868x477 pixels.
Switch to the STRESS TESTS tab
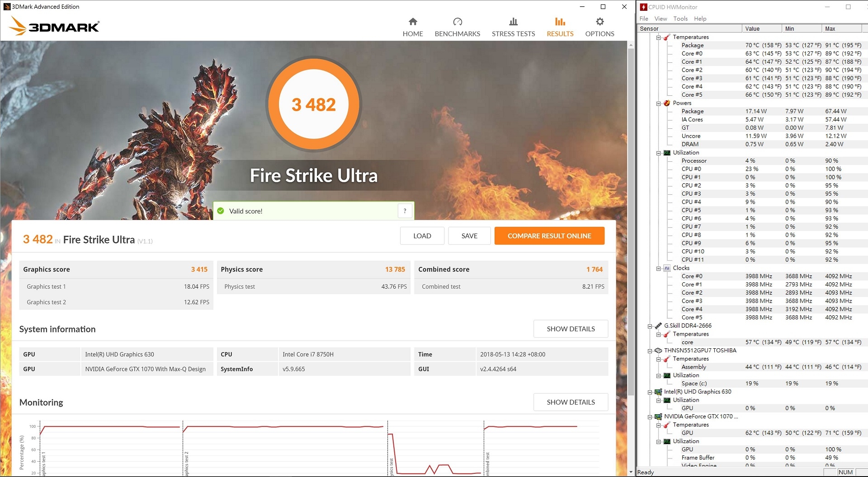(513, 34)
